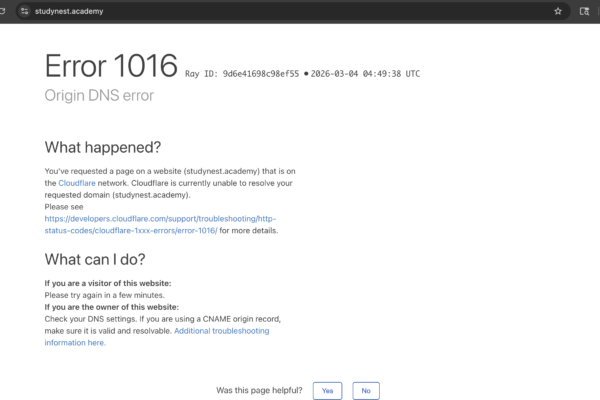This screenshot has height=400, width=600.
Task: Click the 'Was this page helpful?' text
Action: (x=259, y=390)
